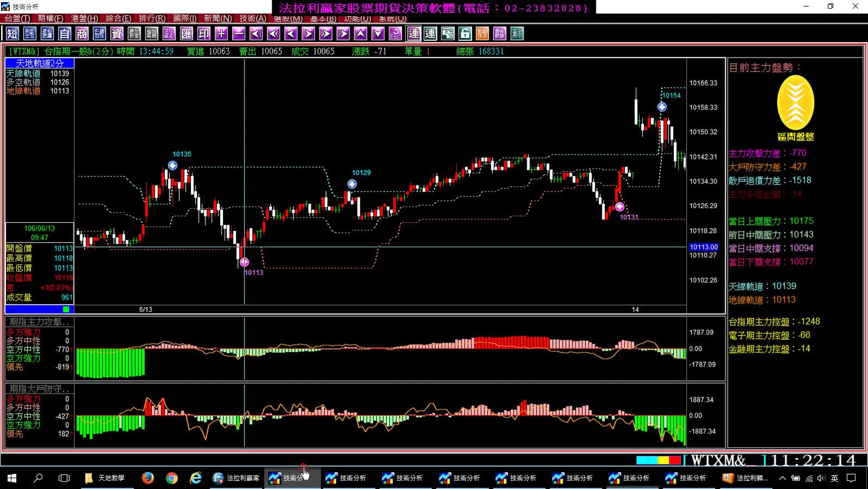Click the 短 toolbar icon
The width and height of the screenshot is (868, 489).
tap(12, 34)
